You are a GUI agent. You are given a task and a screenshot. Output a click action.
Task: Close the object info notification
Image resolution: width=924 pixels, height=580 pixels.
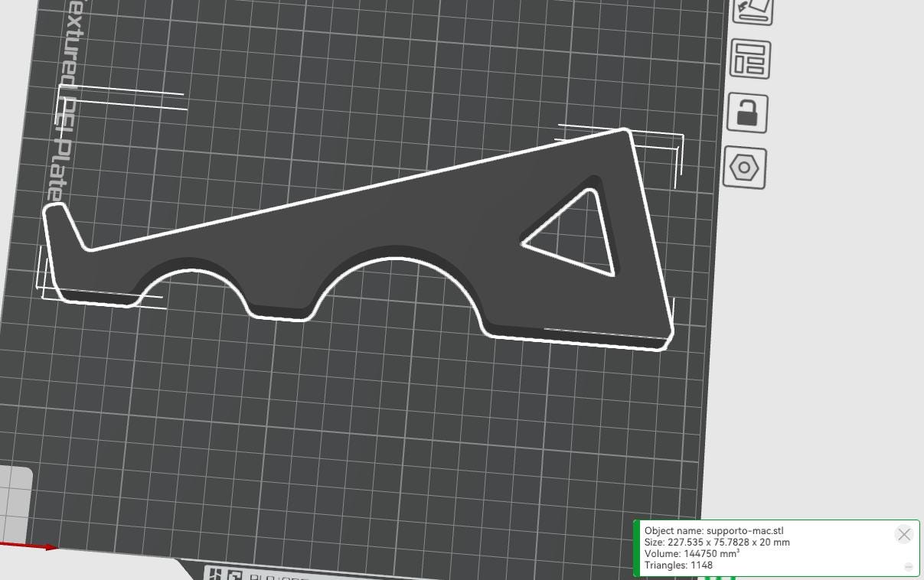[x=904, y=534]
